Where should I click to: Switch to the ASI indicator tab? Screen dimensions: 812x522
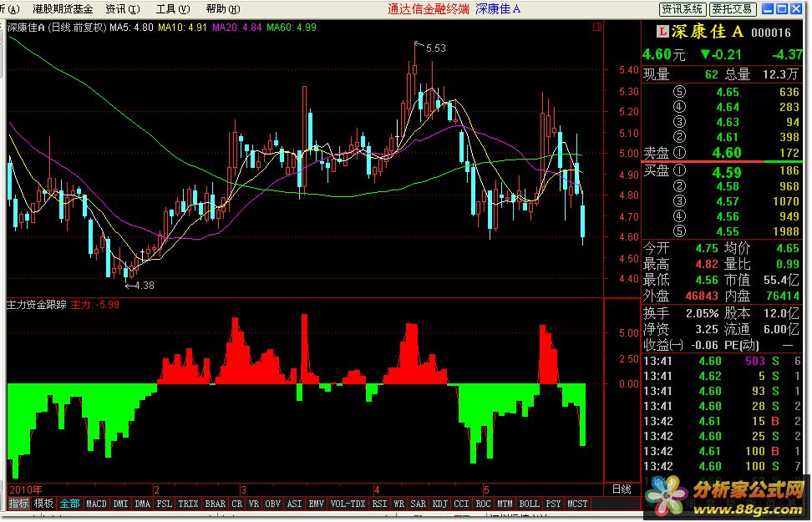(x=295, y=504)
